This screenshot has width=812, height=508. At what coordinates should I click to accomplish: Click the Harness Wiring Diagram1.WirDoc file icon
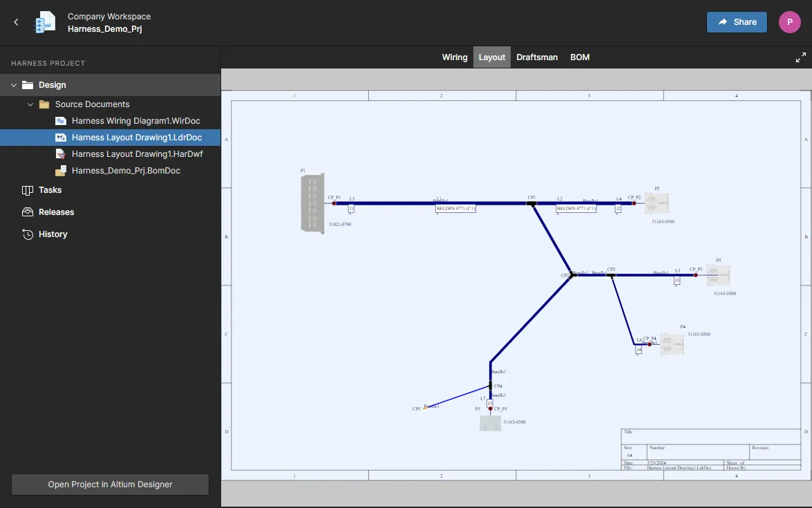pos(61,121)
